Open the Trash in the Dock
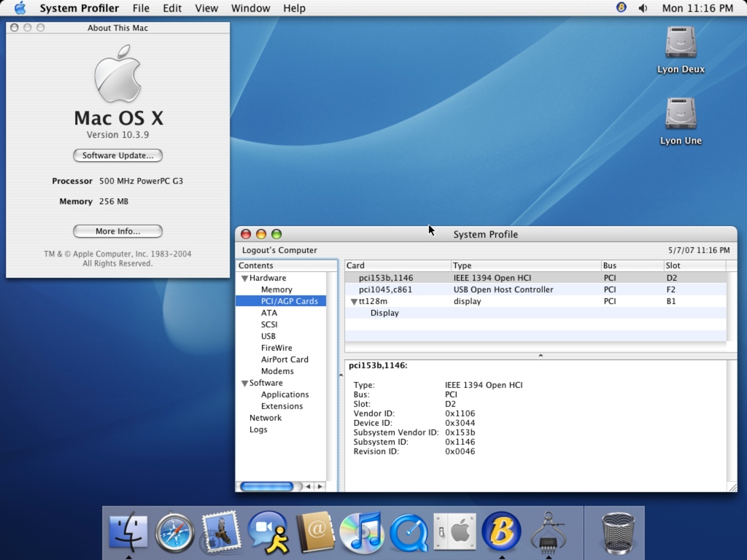 pos(617,532)
